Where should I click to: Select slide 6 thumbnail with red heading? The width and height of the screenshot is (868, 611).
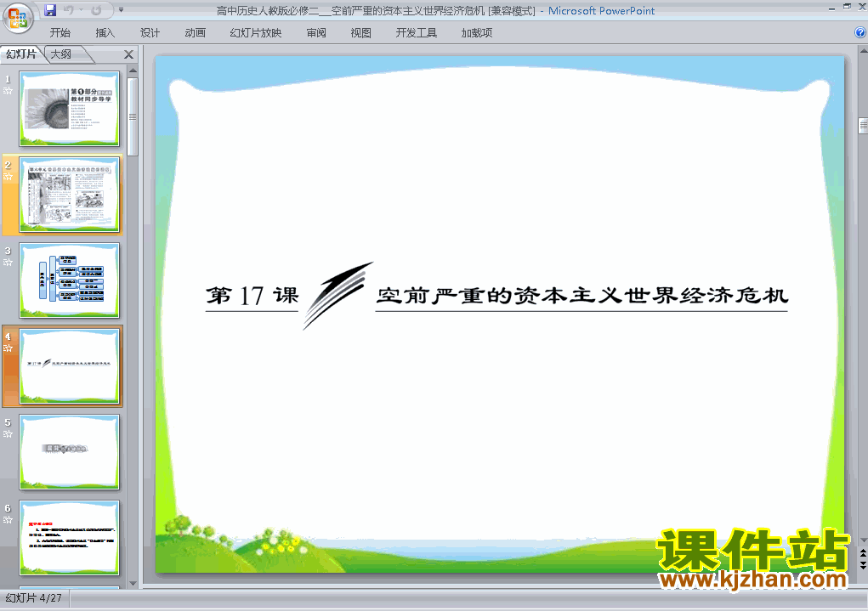70,537
